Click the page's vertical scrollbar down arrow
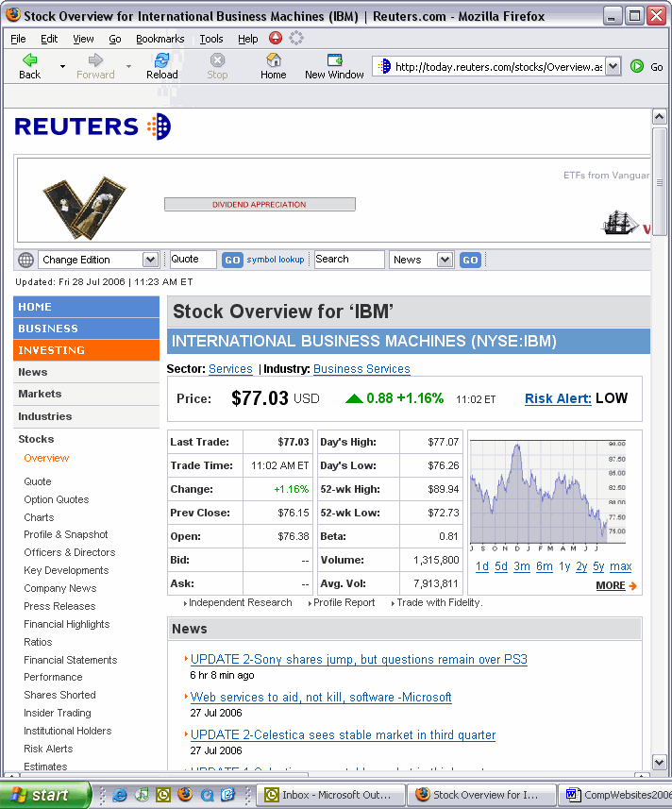 [x=660, y=762]
